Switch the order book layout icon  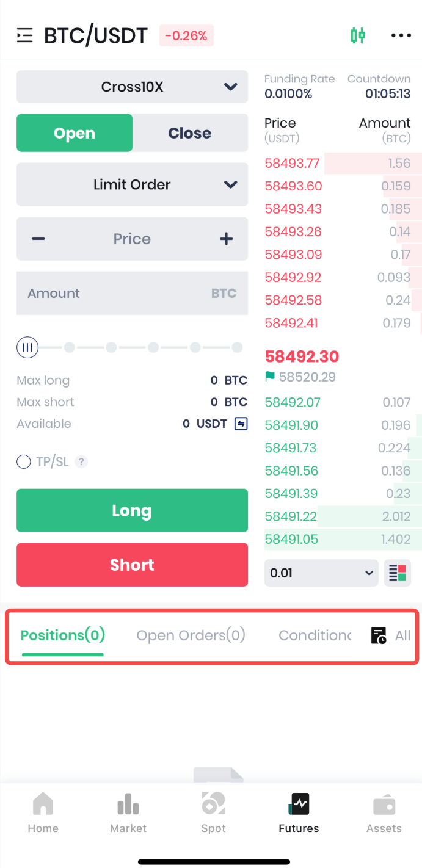coord(397,573)
